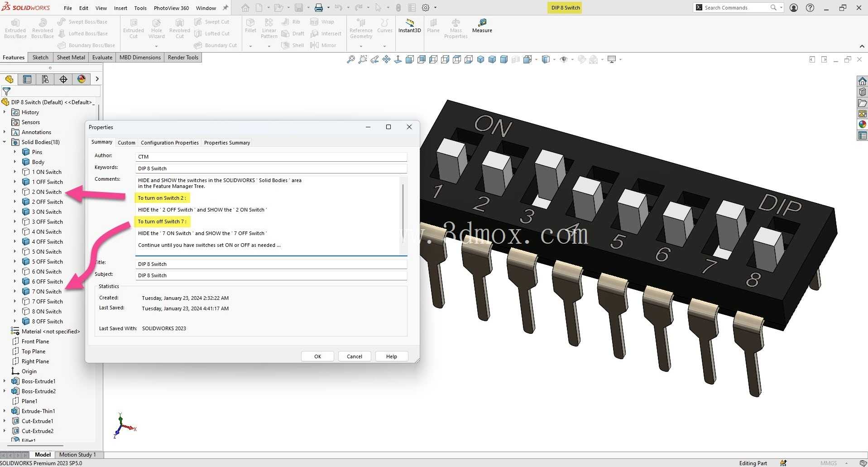Click the Print icon in title bar
The image size is (868, 467).
click(319, 8)
